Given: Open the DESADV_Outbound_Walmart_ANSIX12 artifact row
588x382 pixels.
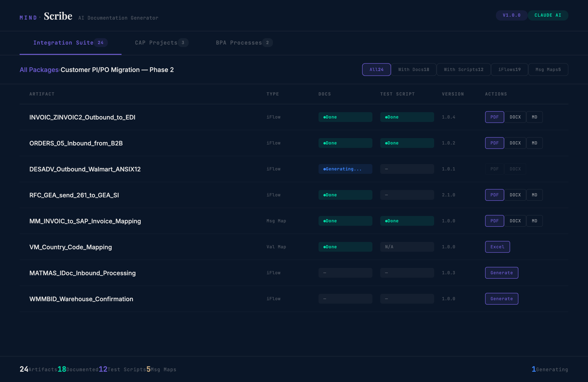Looking at the screenshot, I should [85, 169].
